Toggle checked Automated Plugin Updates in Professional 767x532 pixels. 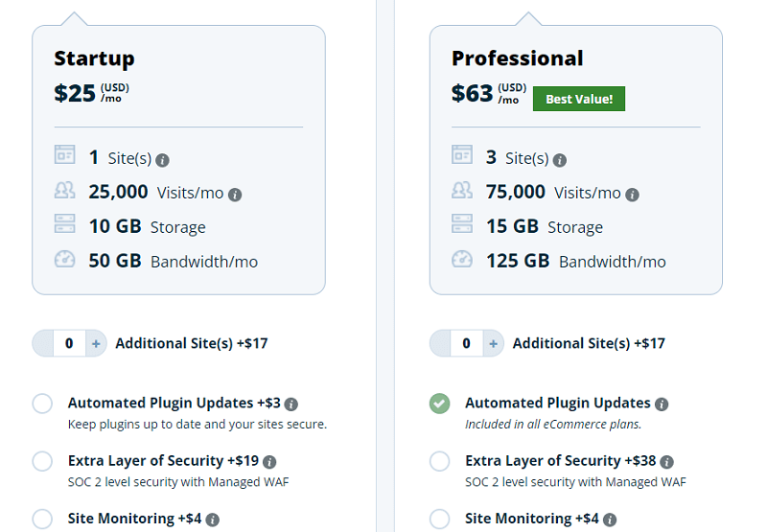pos(440,404)
